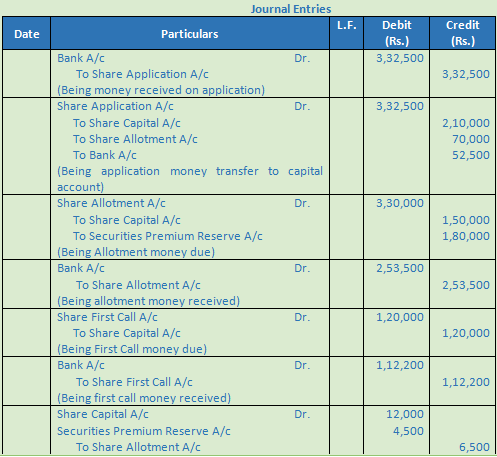Click credit amount 1,80,000

click(466, 236)
